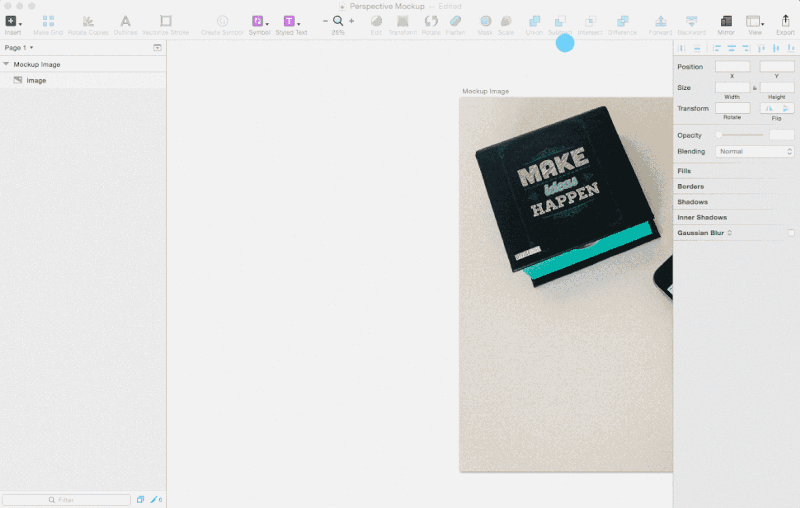The width and height of the screenshot is (800, 508).
Task: Click the Make Grid toolbar icon
Action: (x=48, y=21)
